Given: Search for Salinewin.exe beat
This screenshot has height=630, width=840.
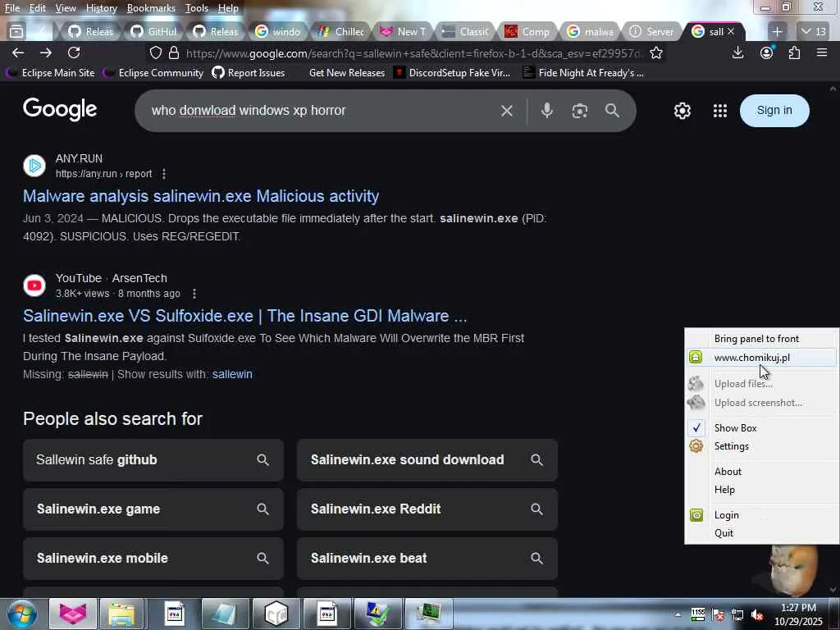Looking at the screenshot, I should tap(427, 558).
